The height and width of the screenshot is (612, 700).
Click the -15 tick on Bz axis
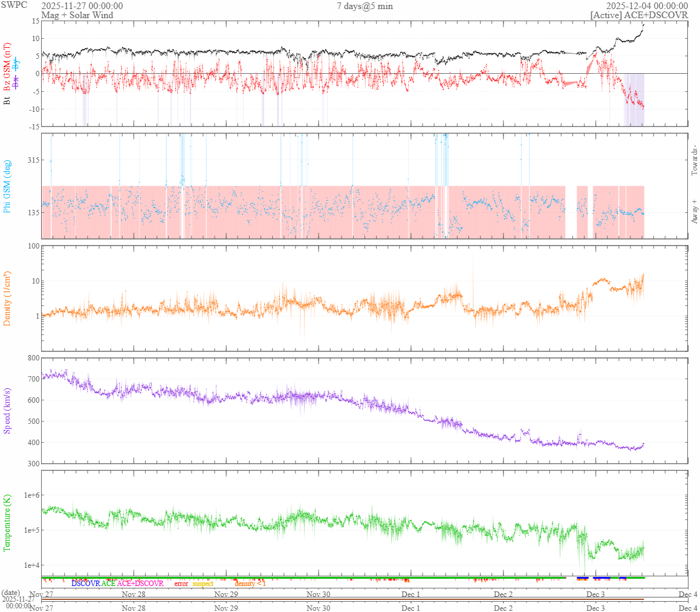tap(34, 126)
